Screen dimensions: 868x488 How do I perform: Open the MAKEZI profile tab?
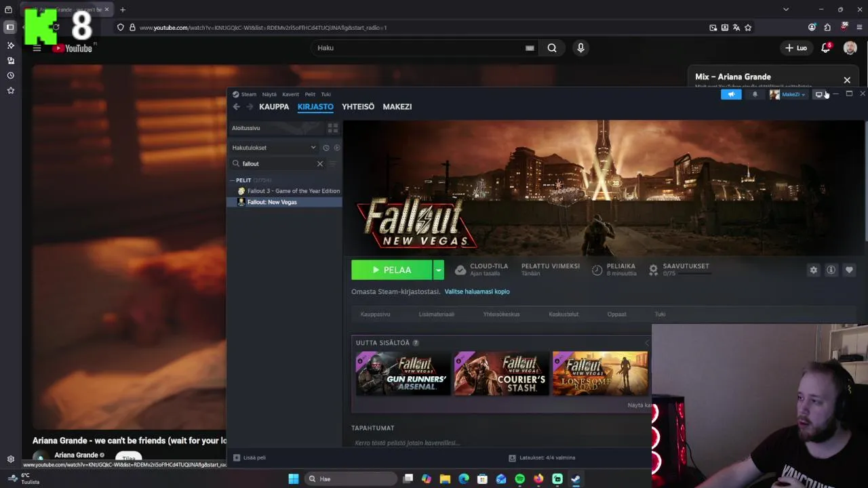[x=397, y=106]
